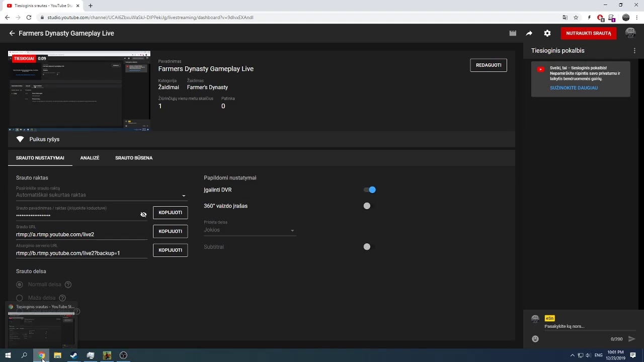The height and width of the screenshot is (362, 644).
Task: Open Windows Start menu
Action: (8, 355)
